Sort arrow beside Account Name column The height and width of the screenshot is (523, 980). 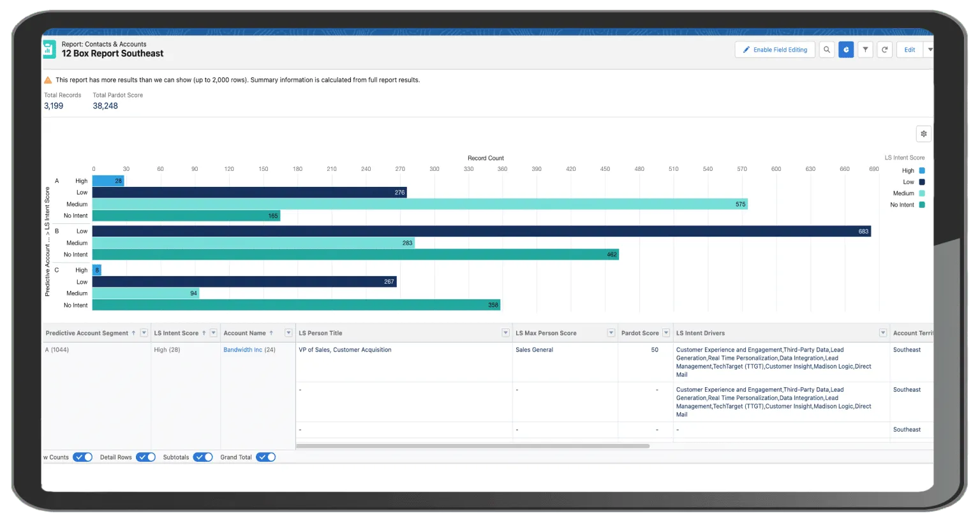coord(271,333)
